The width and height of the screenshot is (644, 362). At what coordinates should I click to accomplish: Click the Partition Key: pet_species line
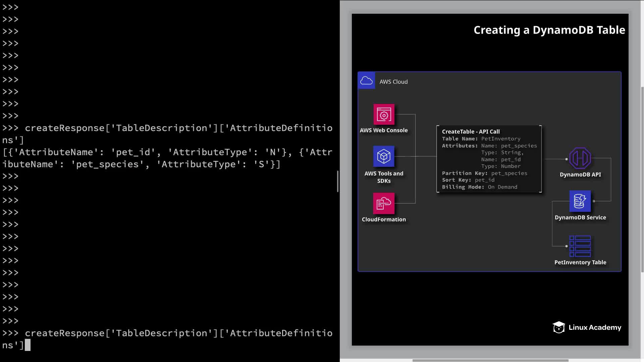click(484, 173)
